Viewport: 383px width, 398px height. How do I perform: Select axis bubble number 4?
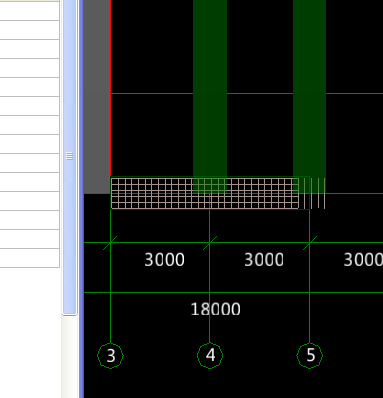[210, 355]
